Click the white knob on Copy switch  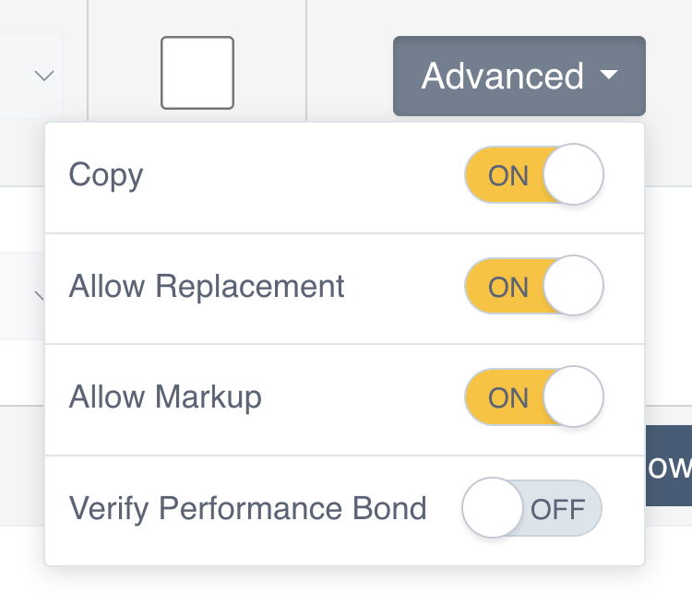573,174
